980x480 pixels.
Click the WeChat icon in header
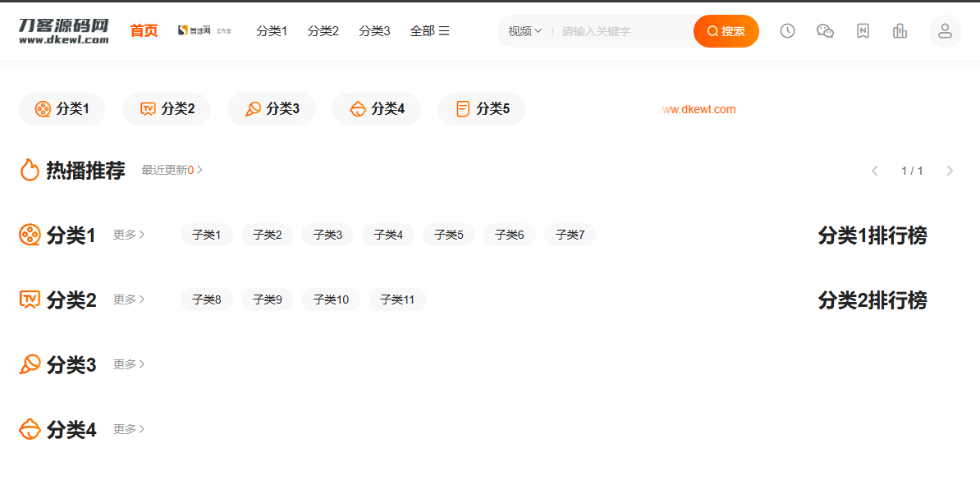pyautogui.click(x=825, y=31)
